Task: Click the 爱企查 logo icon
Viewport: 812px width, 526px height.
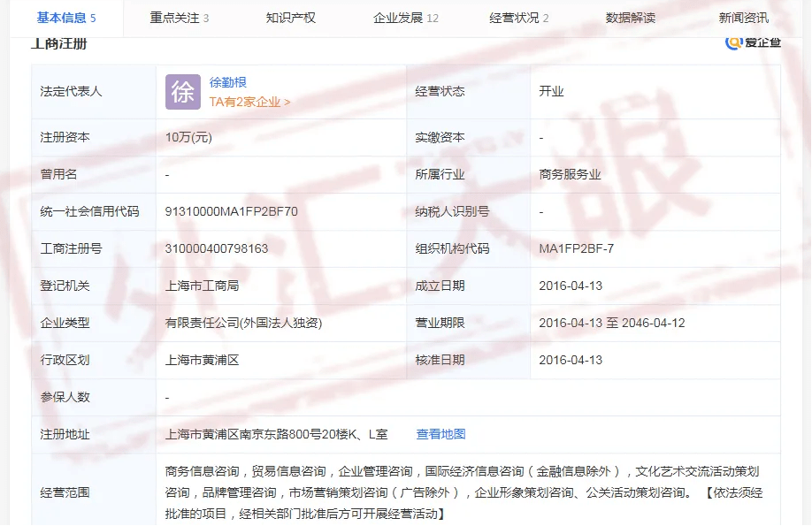Action: tap(734, 42)
